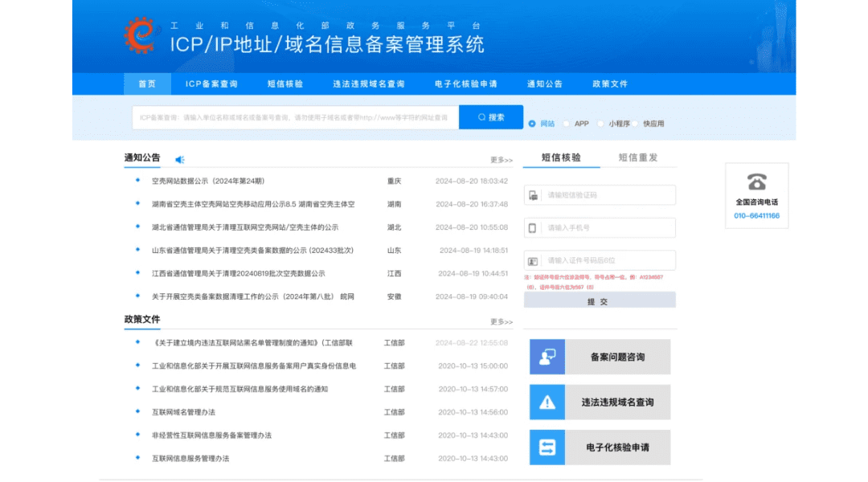Click the warning triangle icon for 违法违规域名查询
The height and width of the screenshot is (482, 868).
[547, 402]
